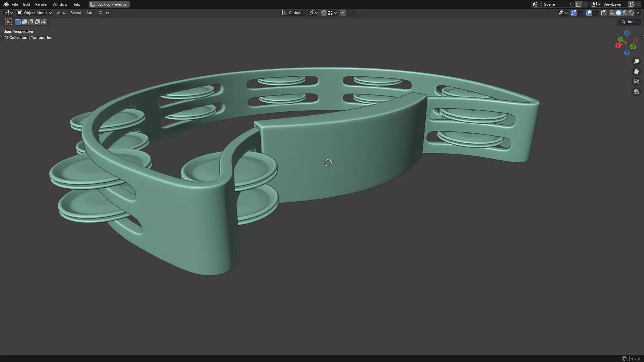Toggle viewport overlays button
The image size is (644, 362).
[x=589, y=13]
